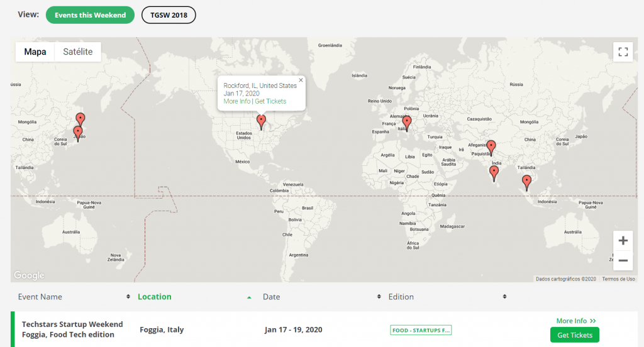
Task: Select the 'Jan 17 - 19, 2020' date cell
Action: [293, 330]
